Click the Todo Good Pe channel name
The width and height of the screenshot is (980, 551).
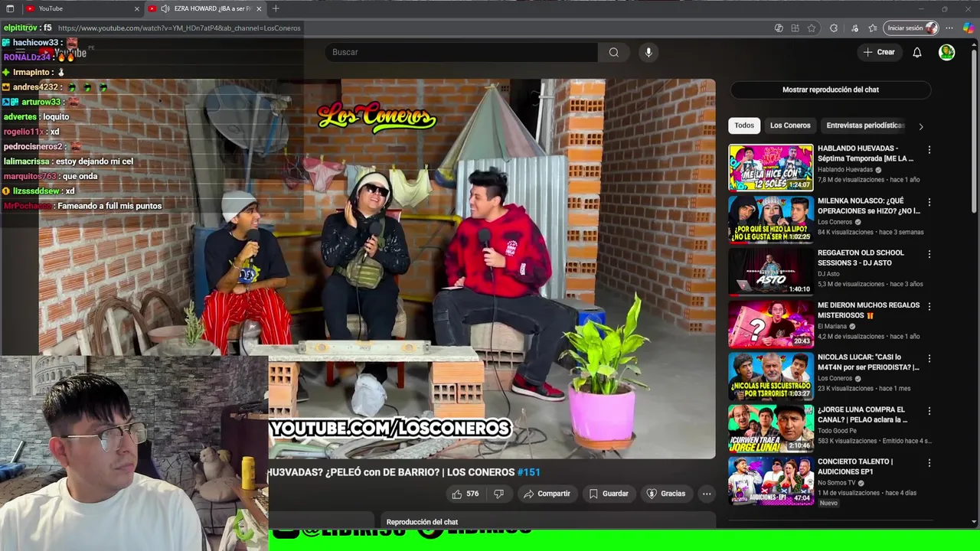(838, 430)
